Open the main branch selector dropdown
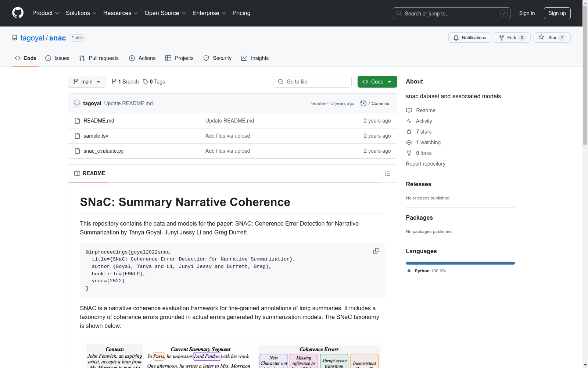The width and height of the screenshot is (588, 368). tap(87, 82)
